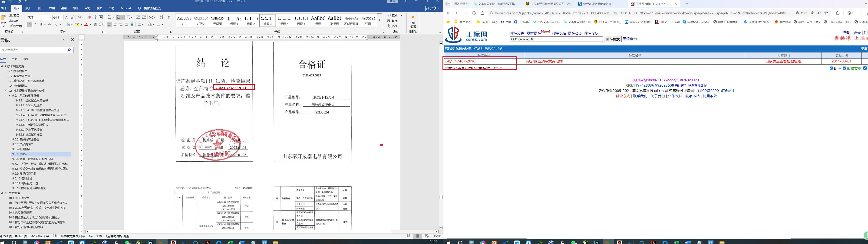Apply yellow text highlight color
The image size is (868, 244).
pos(77,25)
